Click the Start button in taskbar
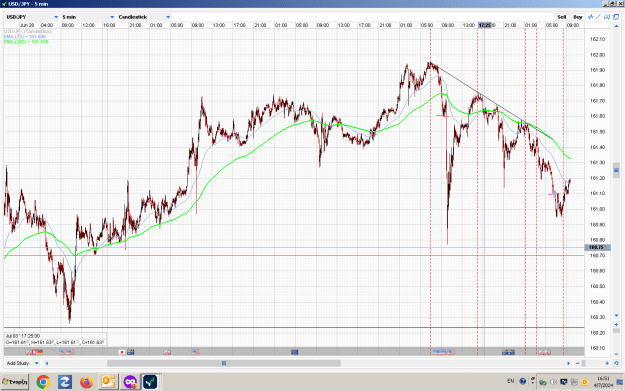The width and height of the screenshot is (625, 391). pyautogui.click(x=15, y=382)
